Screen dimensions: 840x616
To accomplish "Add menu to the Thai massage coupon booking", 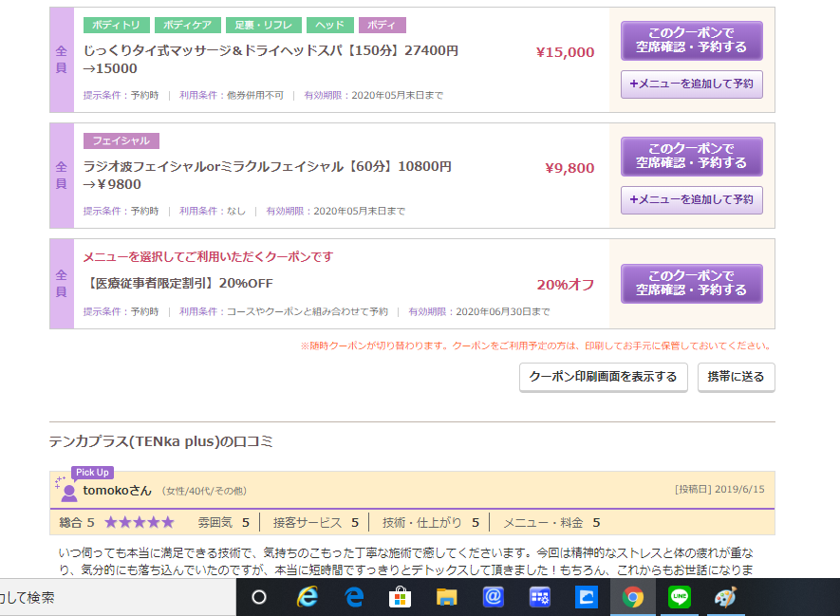I will (x=691, y=84).
